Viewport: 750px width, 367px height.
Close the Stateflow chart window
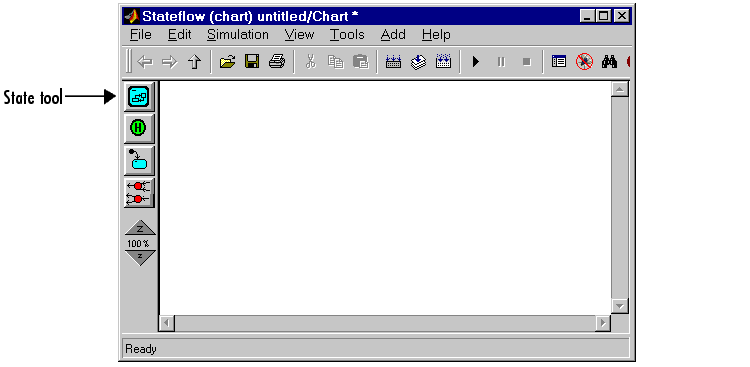(621, 16)
